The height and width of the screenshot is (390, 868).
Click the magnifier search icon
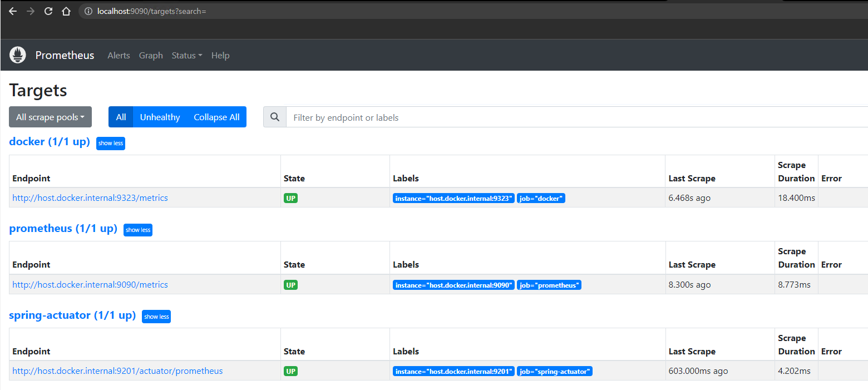(275, 117)
